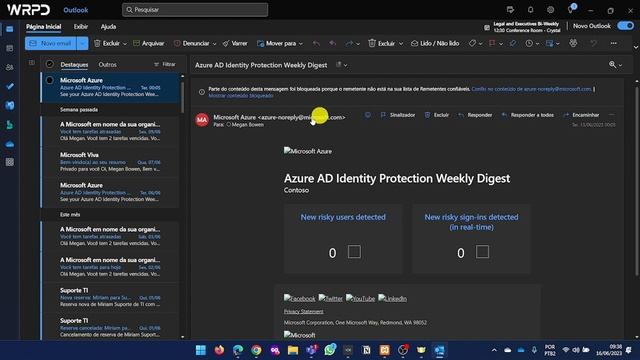Viewport: 640px width, 360px height.
Task: Click the Pesquisar search box
Action: pyautogui.click(x=195, y=10)
